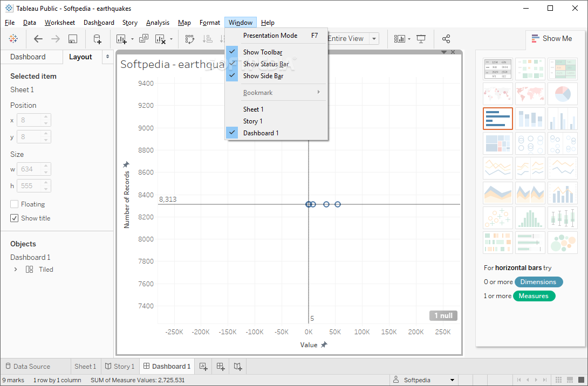Toggle Show Side Bar in Window menu
The image size is (588, 386).
click(x=276, y=76)
